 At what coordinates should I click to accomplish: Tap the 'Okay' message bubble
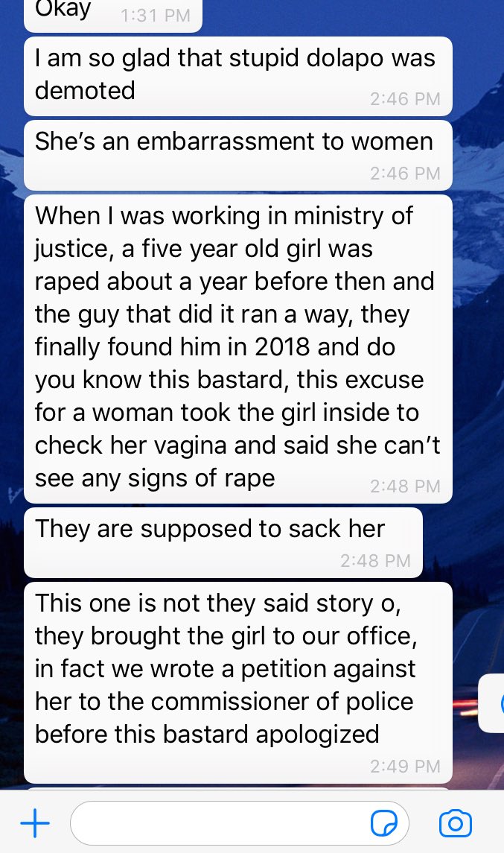click(x=113, y=13)
